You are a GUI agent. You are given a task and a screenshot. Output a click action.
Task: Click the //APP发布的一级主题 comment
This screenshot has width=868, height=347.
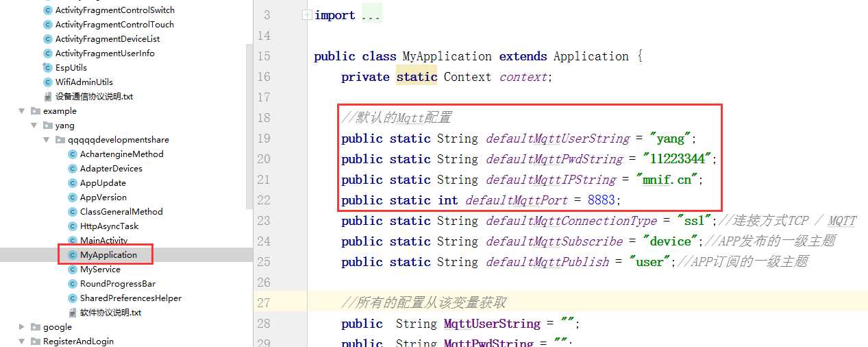[x=769, y=241]
